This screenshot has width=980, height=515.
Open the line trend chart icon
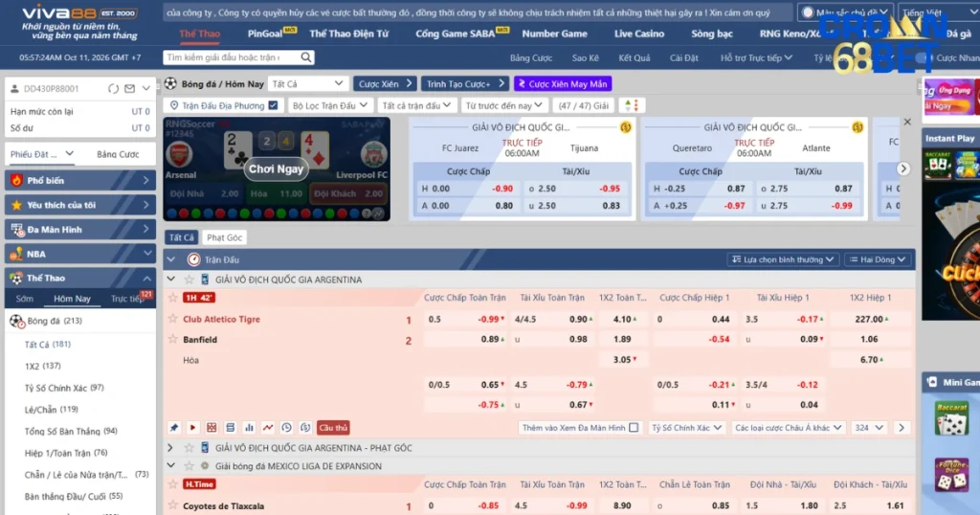(x=268, y=428)
